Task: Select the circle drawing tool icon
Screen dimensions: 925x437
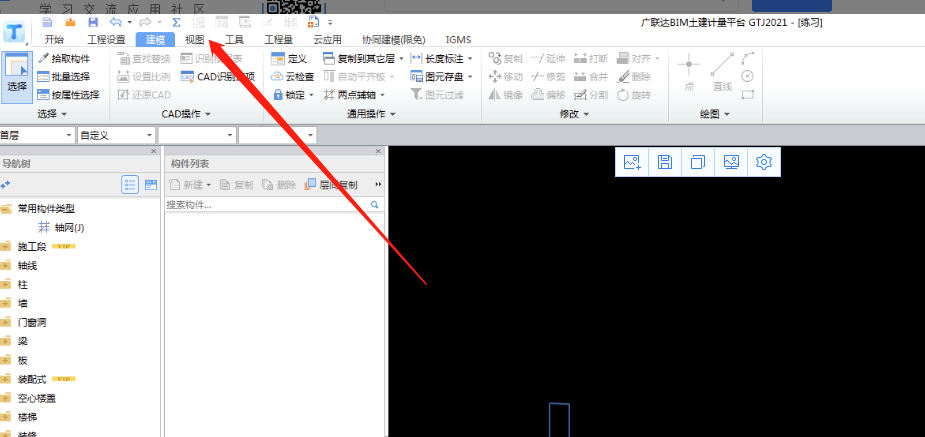Action: tap(747, 76)
